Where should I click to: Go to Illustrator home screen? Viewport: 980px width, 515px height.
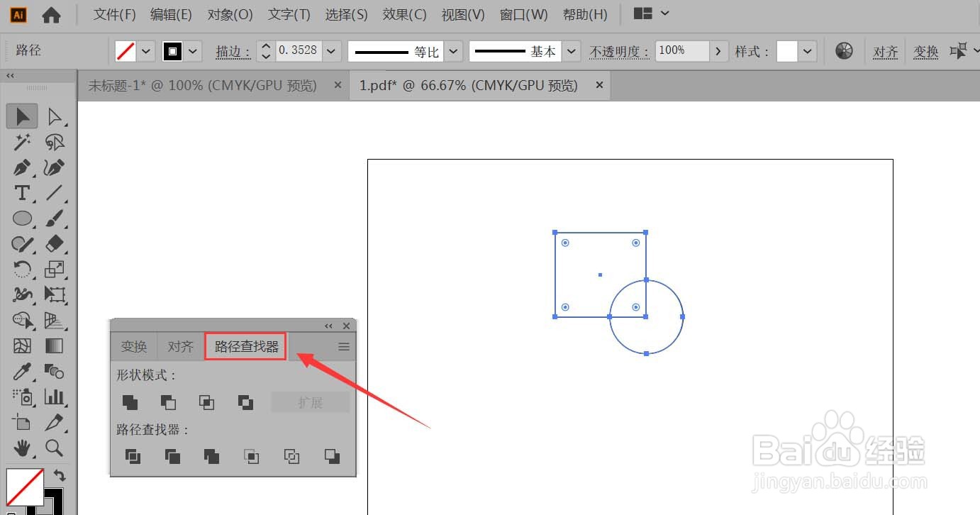click(x=51, y=14)
